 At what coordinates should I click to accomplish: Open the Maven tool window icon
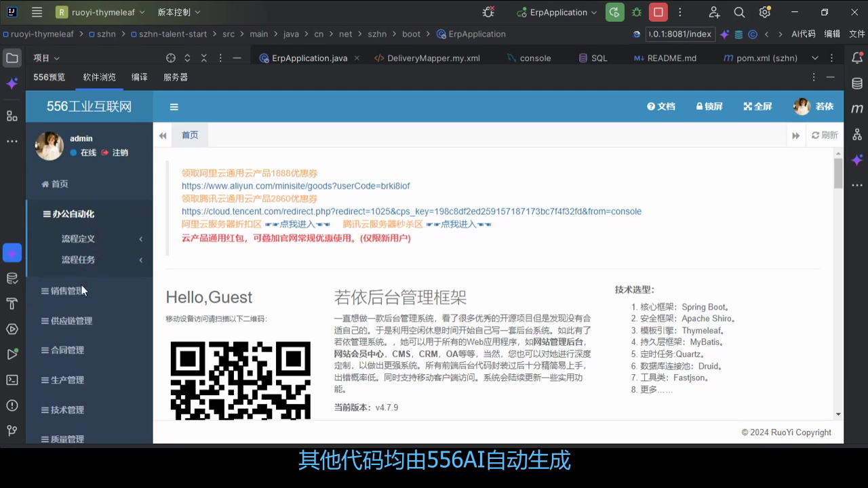pos(857,108)
